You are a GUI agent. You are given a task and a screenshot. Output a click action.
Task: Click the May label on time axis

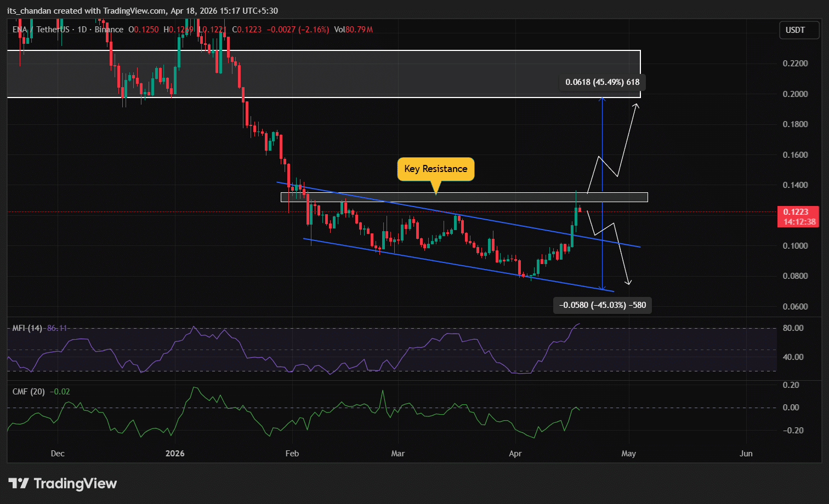[x=628, y=454]
